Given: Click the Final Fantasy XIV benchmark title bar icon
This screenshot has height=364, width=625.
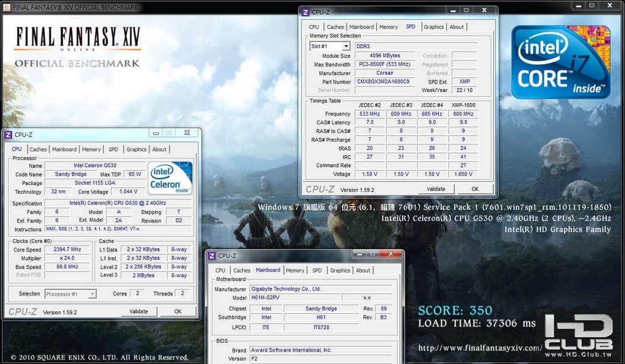Looking at the screenshot, I should coord(7,7).
